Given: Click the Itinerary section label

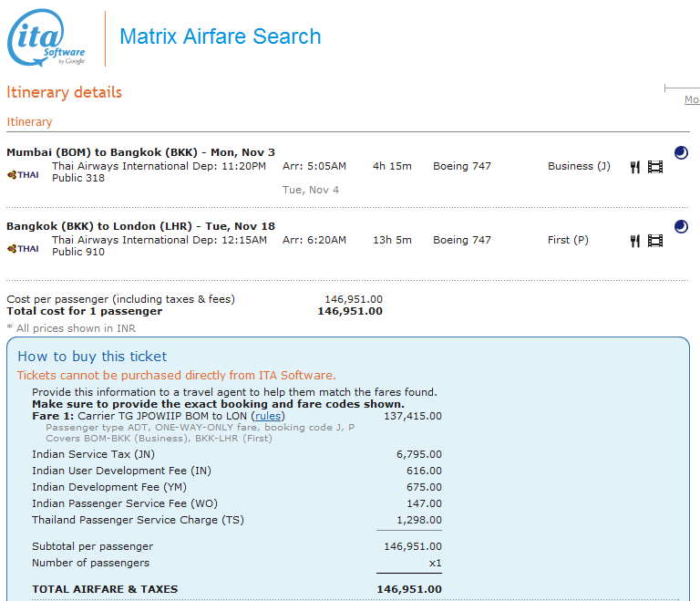Looking at the screenshot, I should point(29,122).
